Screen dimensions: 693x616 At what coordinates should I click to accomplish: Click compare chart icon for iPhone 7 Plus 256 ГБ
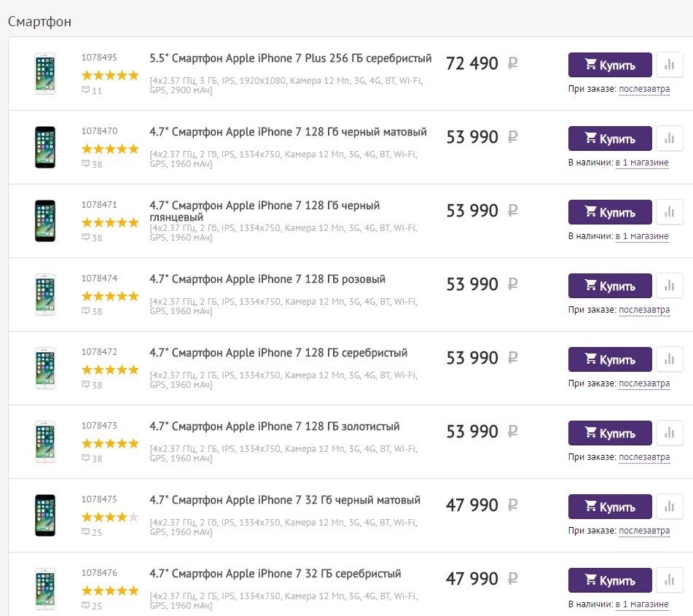669,65
